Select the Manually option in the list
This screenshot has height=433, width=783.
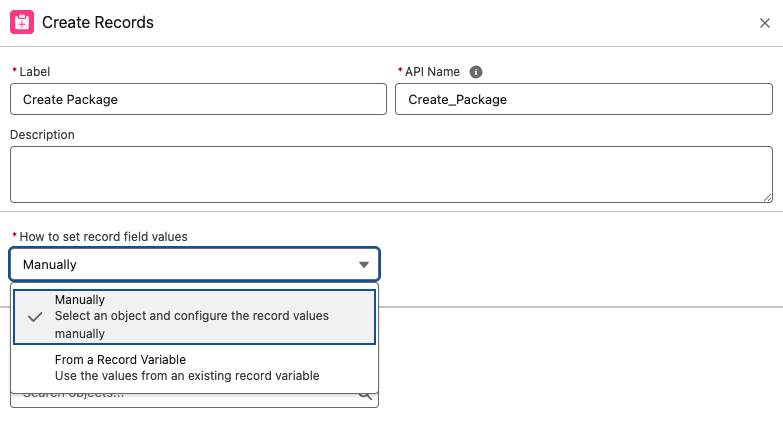pos(194,316)
